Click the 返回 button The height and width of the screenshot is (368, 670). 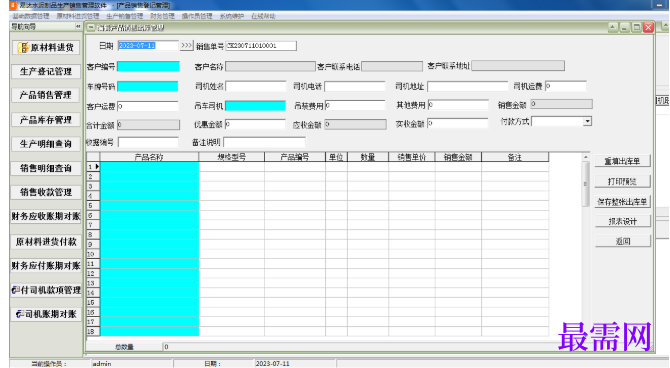623,241
